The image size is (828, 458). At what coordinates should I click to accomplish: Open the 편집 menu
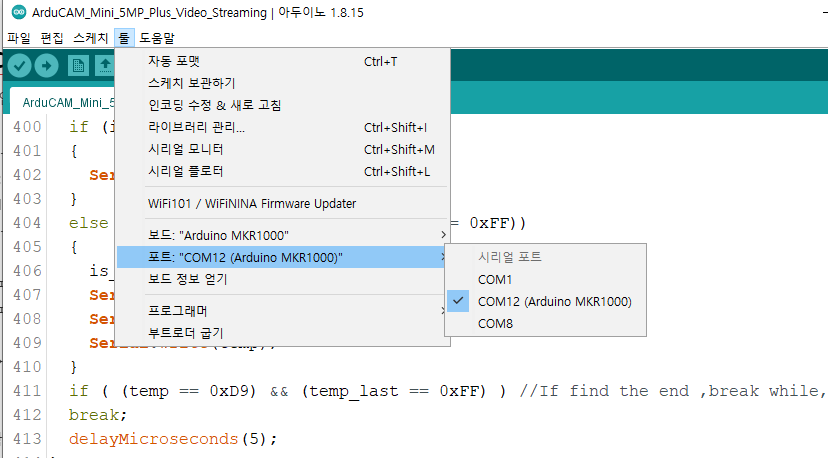coord(52,38)
